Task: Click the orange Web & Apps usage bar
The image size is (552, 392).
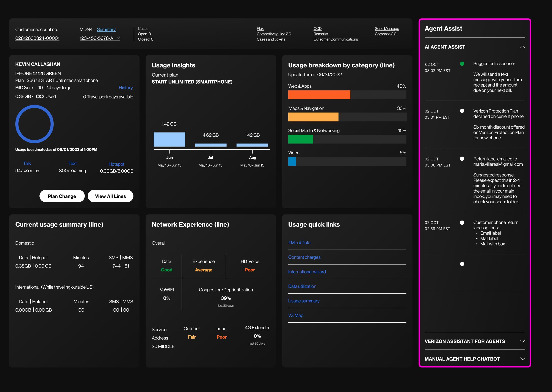Action: [319, 95]
